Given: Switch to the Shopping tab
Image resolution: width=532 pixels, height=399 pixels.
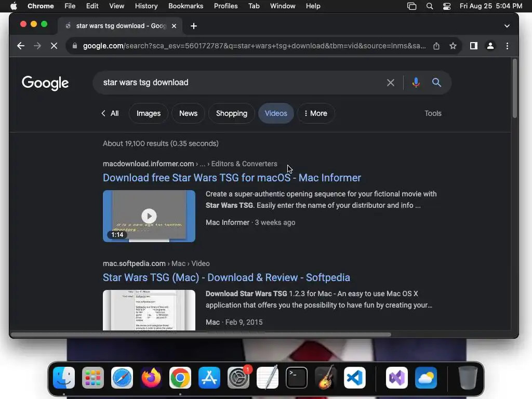Looking at the screenshot, I should 232,113.
